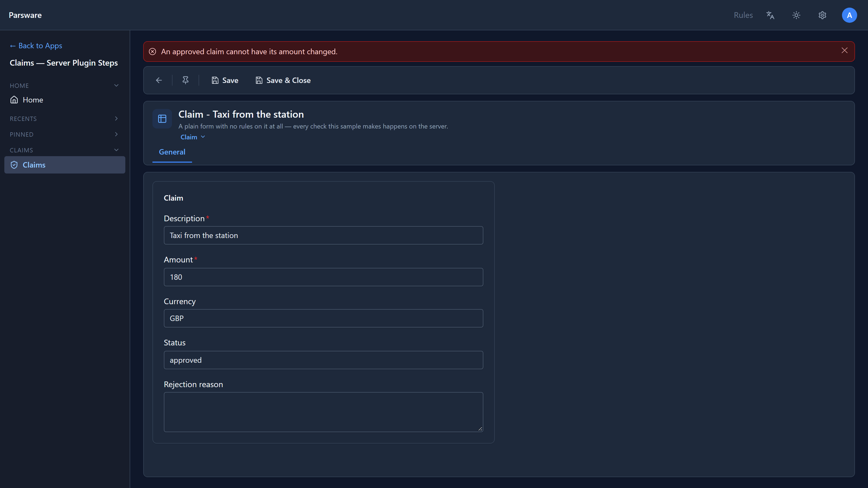Click the back arrow in toolbar
868x488 pixels.
pyautogui.click(x=159, y=80)
